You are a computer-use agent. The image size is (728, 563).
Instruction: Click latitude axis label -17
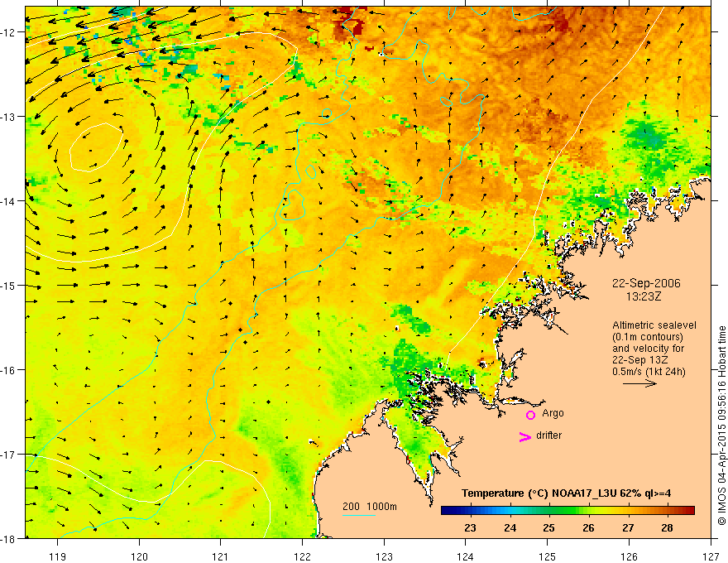(8, 455)
